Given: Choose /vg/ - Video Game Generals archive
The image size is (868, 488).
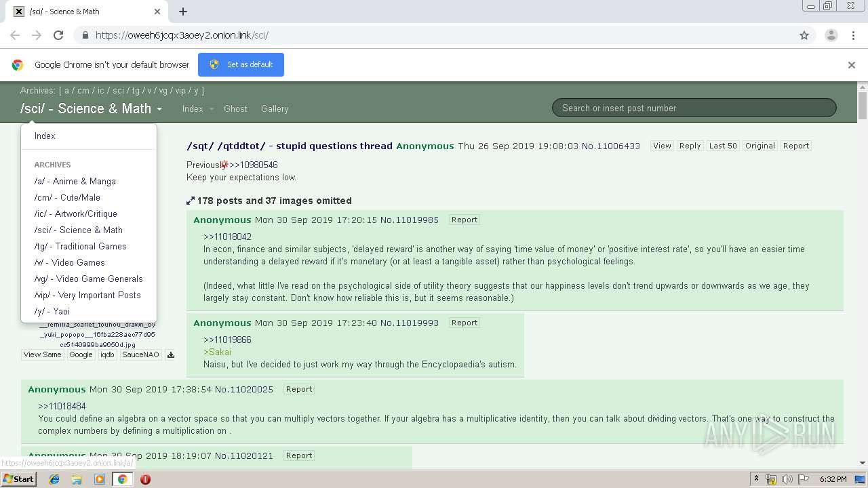Looking at the screenshot, I should coord(89,279).
